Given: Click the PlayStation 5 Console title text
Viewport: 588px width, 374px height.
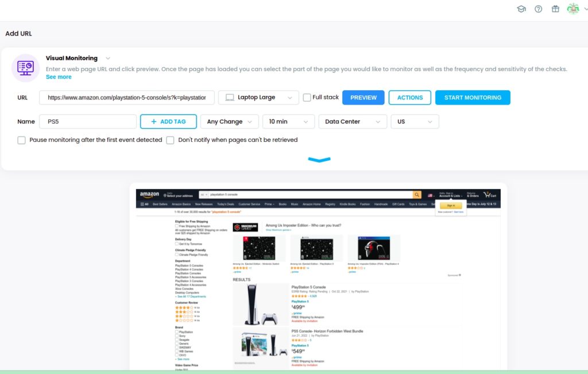Looking at the screenshot, I should pos(308,287).
